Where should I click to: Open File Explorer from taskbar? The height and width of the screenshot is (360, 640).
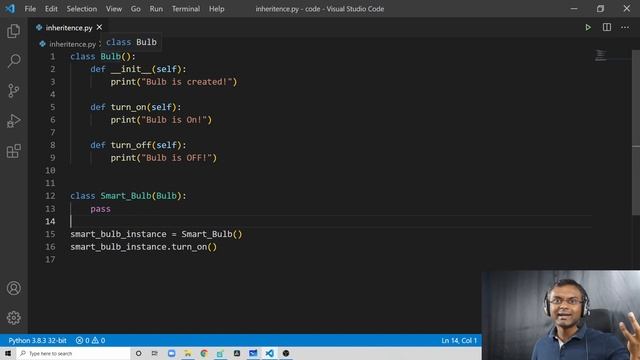[188, 353]
